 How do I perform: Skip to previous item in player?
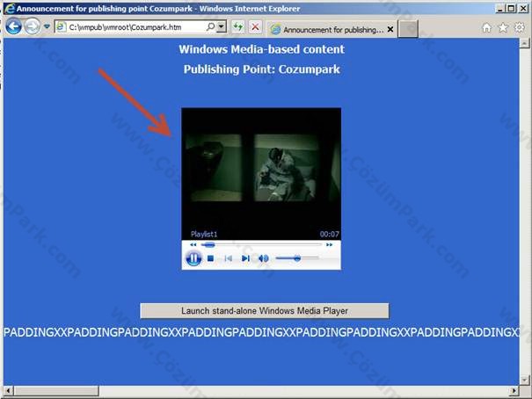point(228,258)
